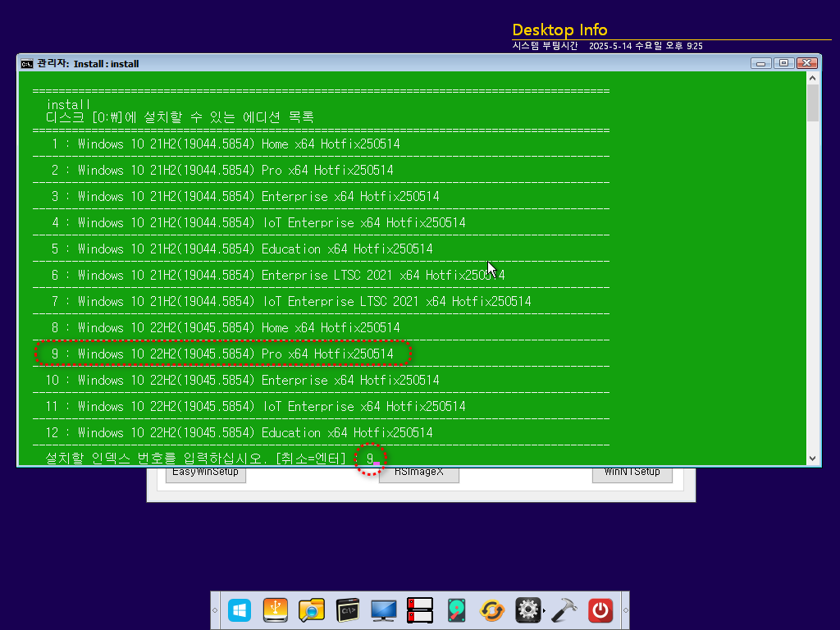Launch the orange USB drive tool

276,610
